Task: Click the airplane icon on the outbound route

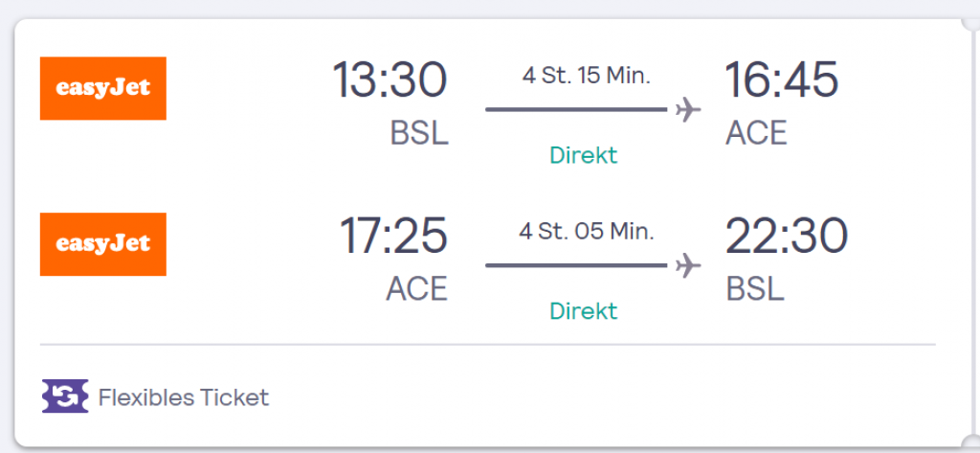Action: click(x=687, y=109)
